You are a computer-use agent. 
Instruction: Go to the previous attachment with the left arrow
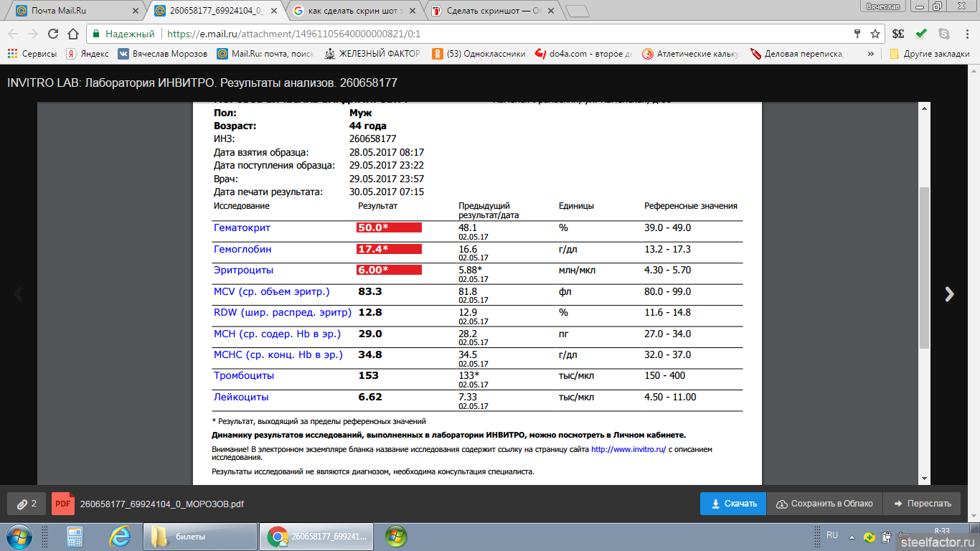(x=19, y=293)
